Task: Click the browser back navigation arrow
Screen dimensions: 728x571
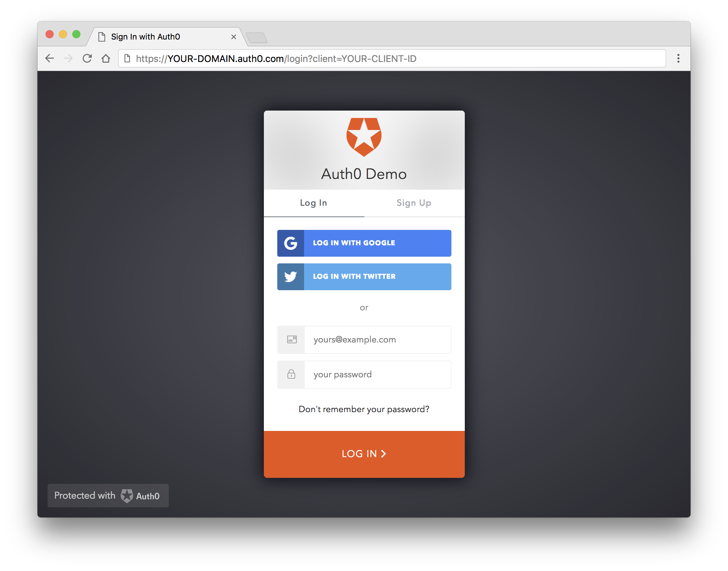Action: click(50, 59)
